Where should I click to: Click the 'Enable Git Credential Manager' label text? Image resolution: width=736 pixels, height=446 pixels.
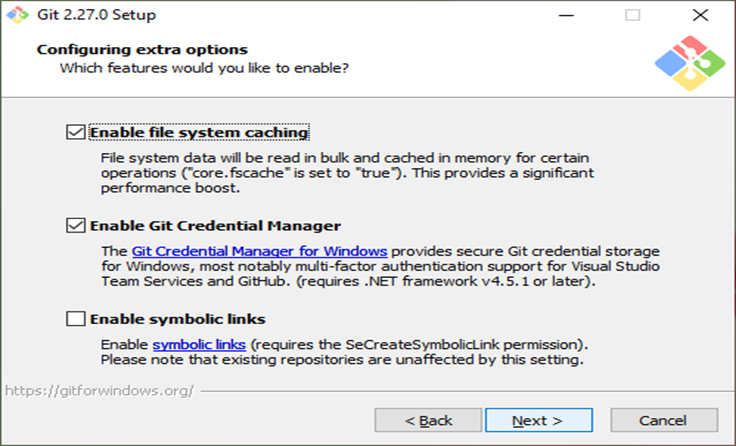[215, 226]
